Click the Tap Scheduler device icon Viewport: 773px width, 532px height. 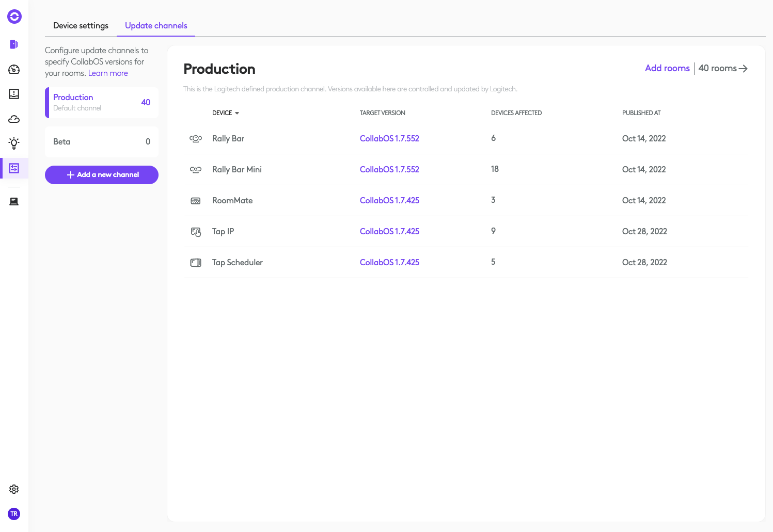pyautogui.click(x=196, y=263)
